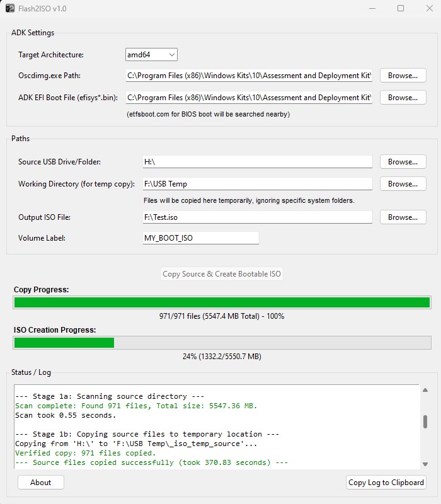Browse for the Source USB drive folder

point(403,162)
